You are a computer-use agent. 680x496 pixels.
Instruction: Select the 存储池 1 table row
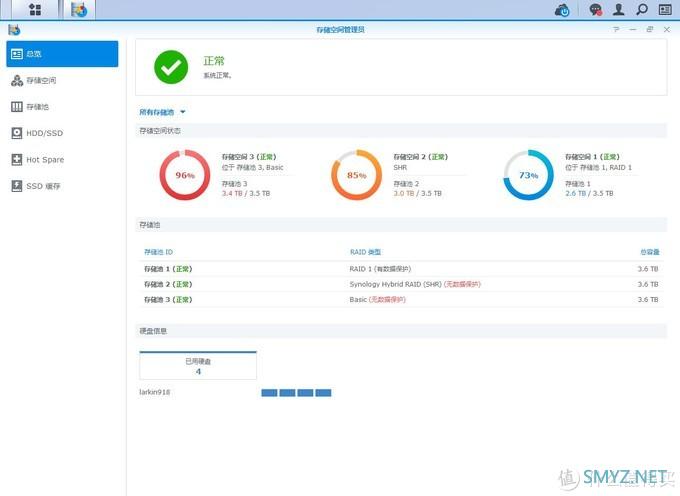pos(402,269)
